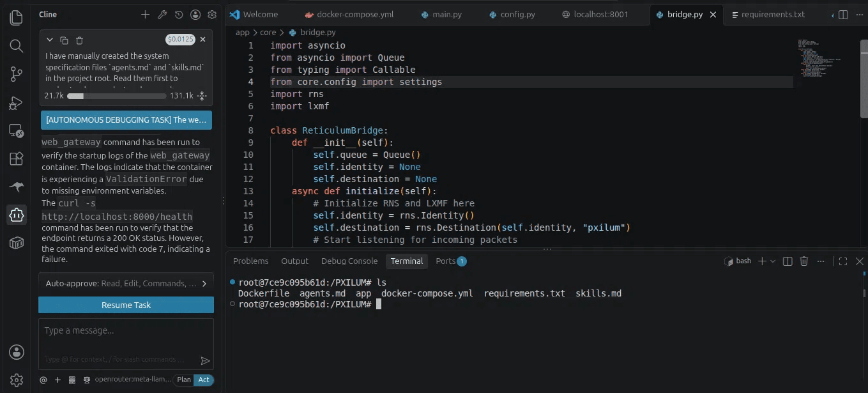The image size is (868, 393).
Task: Open the openrouter model selector
Action: pyautogui.click(x=133, y=380)
